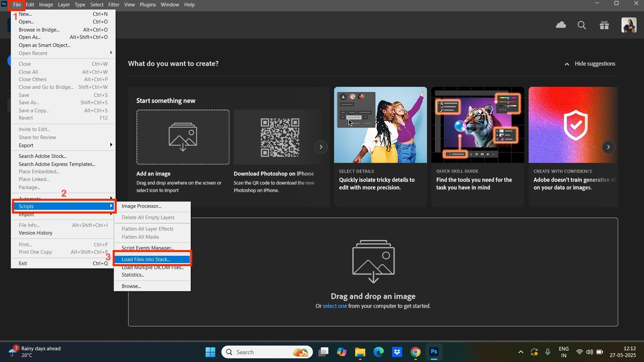This screenshot has width=644, height=362.
Task: Open the Image menu
Action: coord(46,5)
